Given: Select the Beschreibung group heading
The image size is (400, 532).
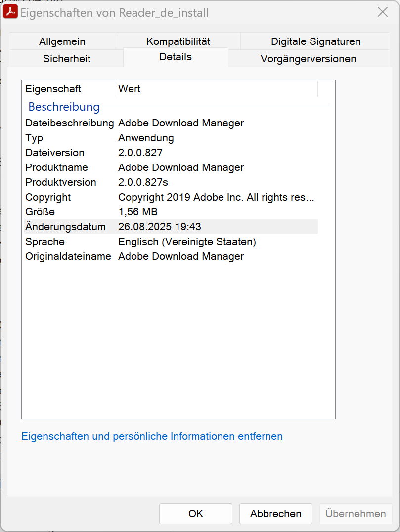Looking at the screenshot, I should [64, 107].
